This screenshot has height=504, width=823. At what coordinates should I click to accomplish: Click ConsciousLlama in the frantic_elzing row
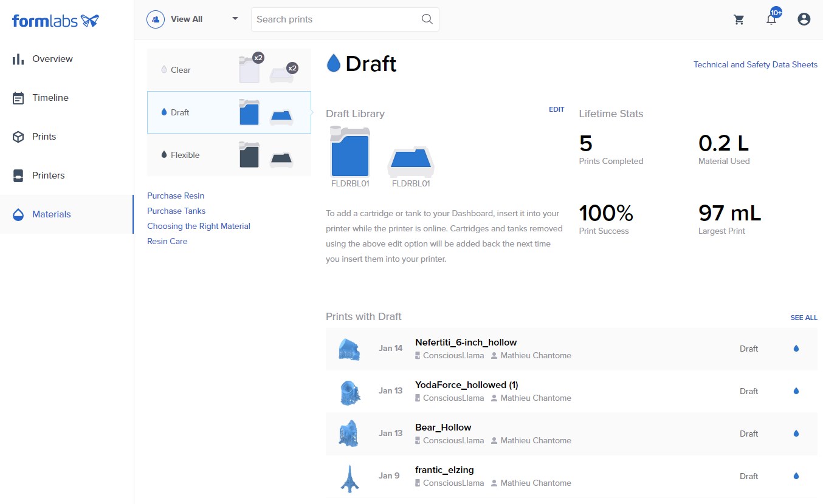click(453, 483)
